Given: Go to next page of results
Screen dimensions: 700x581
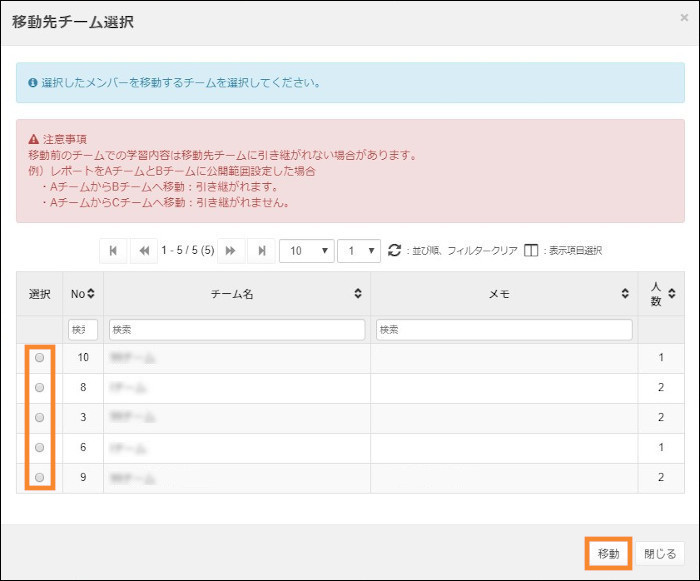Looking at the screenshot, I should (x=230, y=251).
